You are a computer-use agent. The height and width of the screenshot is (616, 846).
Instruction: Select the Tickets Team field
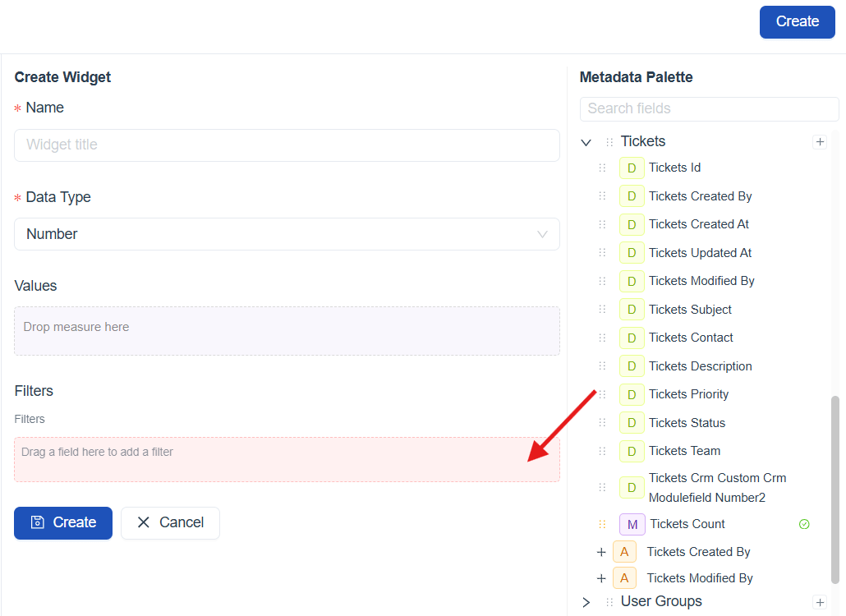684,451
